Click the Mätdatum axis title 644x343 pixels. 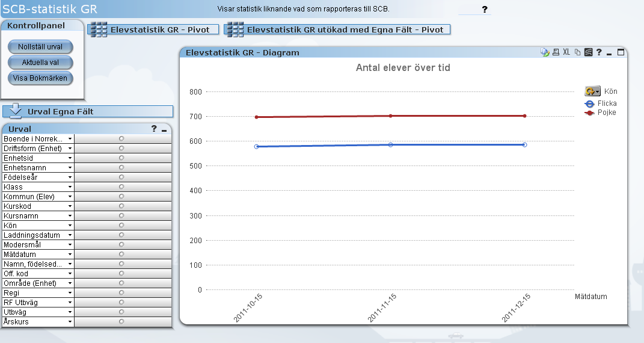[590, 297]
